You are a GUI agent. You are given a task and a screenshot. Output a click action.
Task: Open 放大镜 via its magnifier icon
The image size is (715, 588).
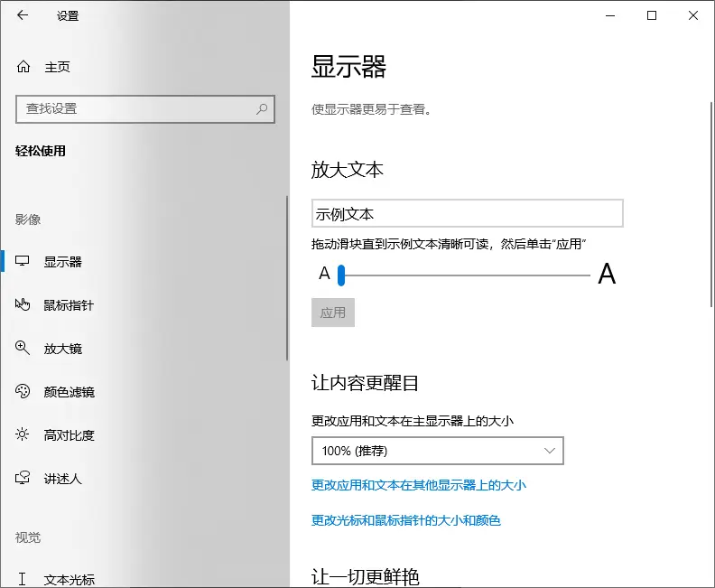(x=23, y=349)
